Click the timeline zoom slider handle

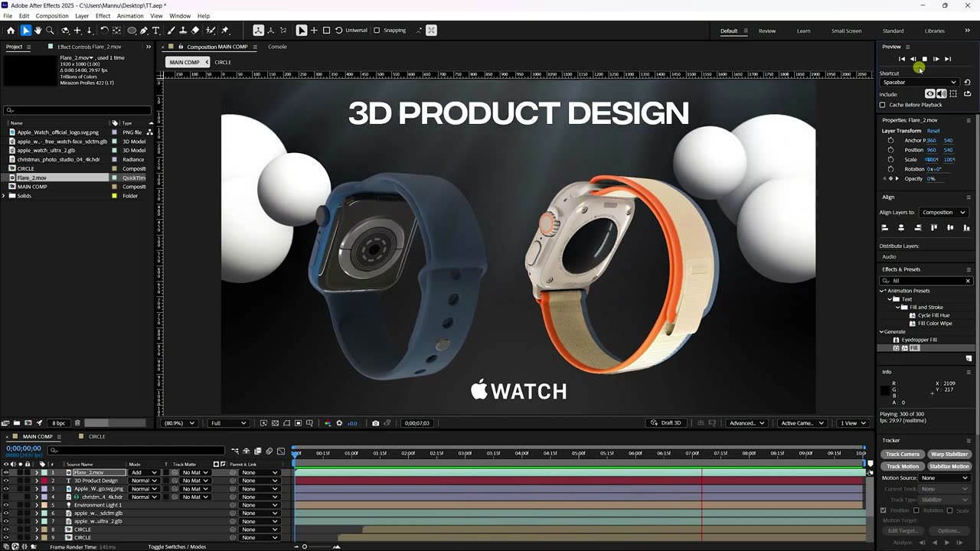coord(305,546)
